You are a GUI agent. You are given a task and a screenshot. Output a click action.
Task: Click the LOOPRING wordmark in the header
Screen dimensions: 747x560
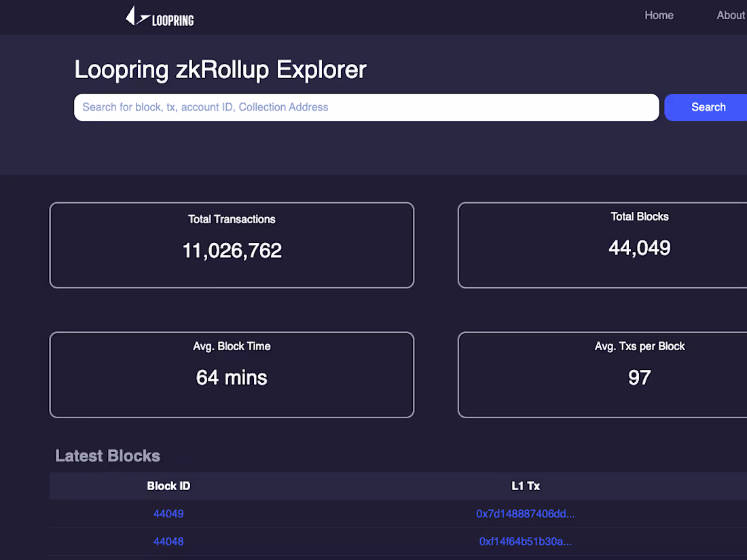pyautogui.click(x=172, y=17)
